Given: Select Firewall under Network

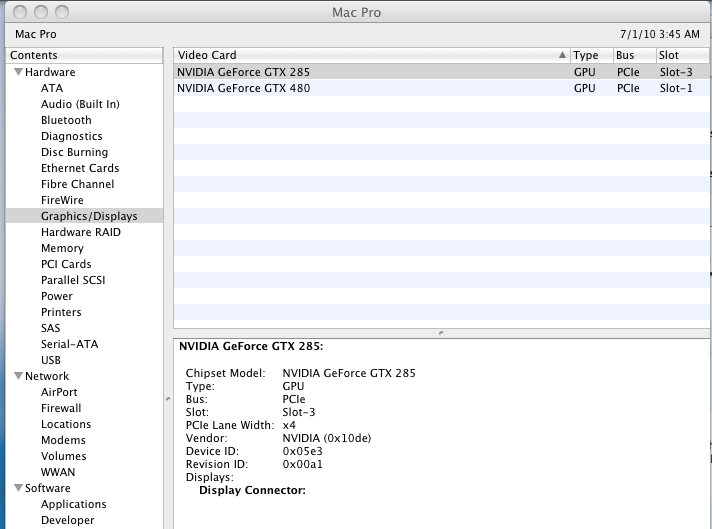Looking at the screenshot, I should pyautogui.click(x=61, y=408).
